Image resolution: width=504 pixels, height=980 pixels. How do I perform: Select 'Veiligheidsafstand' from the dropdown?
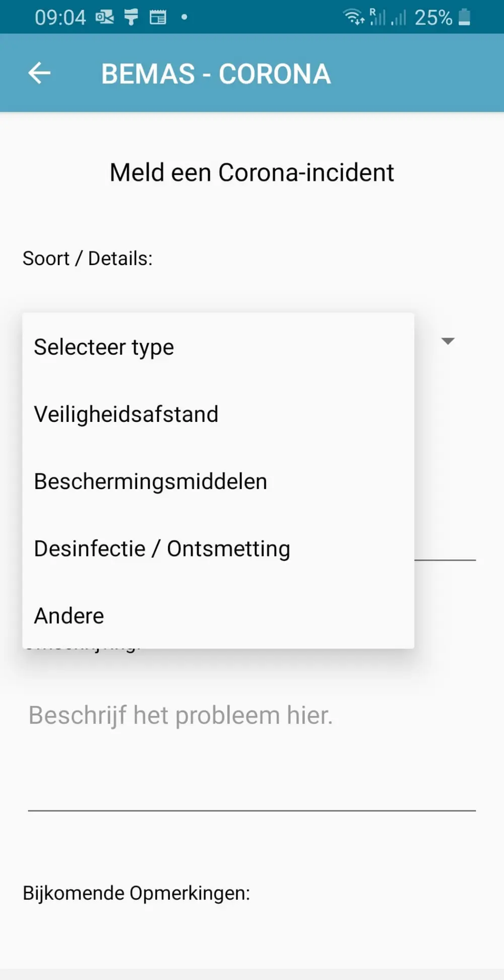pyautogui.click(x=126, y=413)
